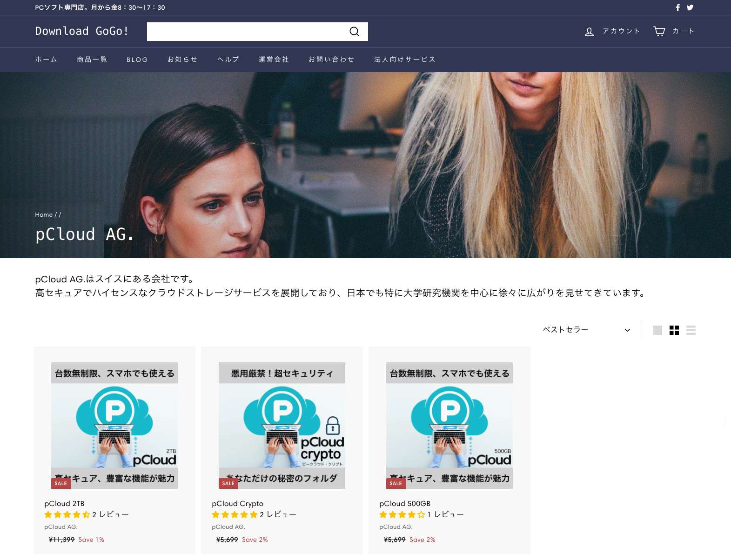Screen dimensions: 731x560
Task: Click SALE badge on pCloud 2TB
Action: tap(61, 483)
